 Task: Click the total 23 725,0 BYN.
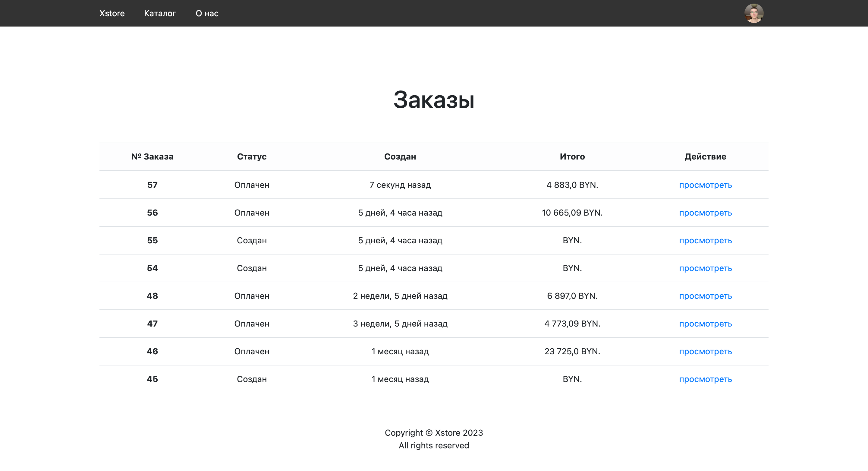[x=572, y=351]
